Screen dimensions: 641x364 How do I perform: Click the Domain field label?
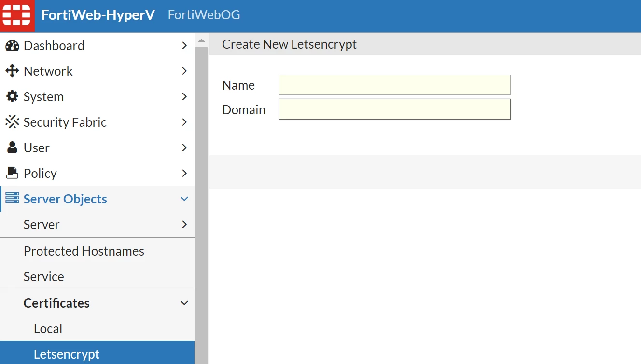click(244, 110)
